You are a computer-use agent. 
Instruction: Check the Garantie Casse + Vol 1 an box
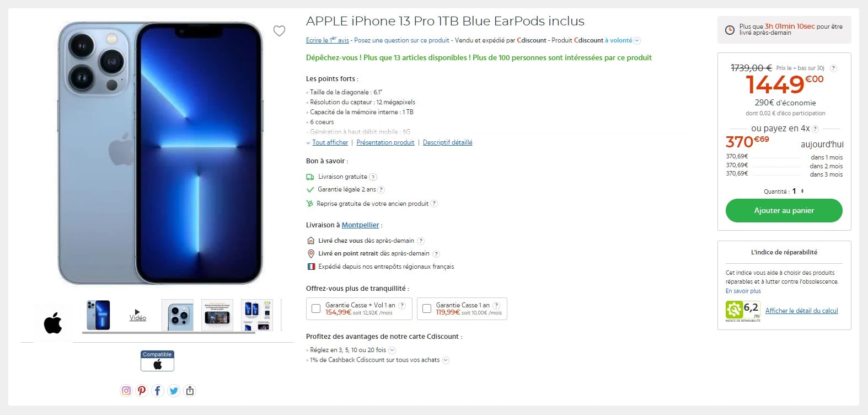(316, 308)
